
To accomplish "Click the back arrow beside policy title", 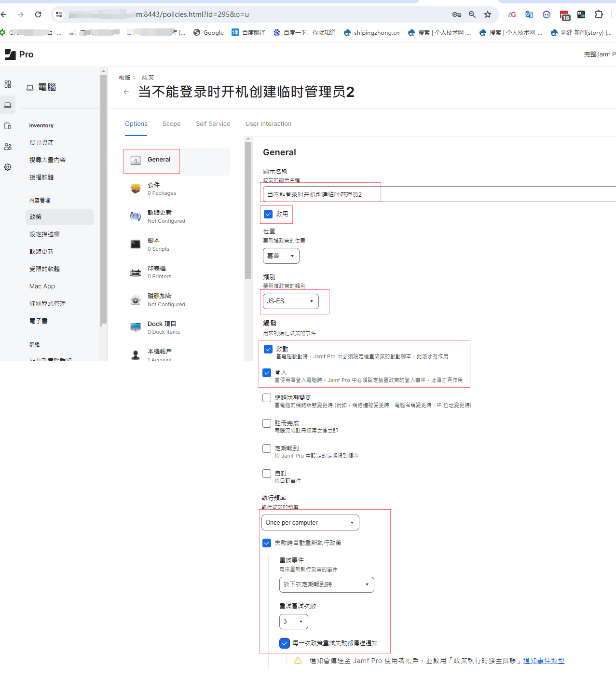I will click(x=126, y=92).
